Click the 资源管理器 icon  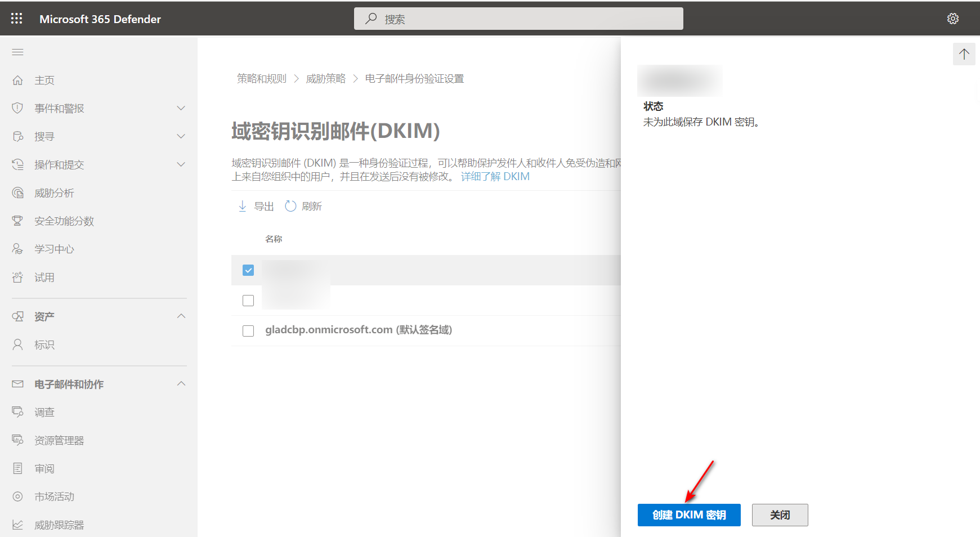click(17, 440)
